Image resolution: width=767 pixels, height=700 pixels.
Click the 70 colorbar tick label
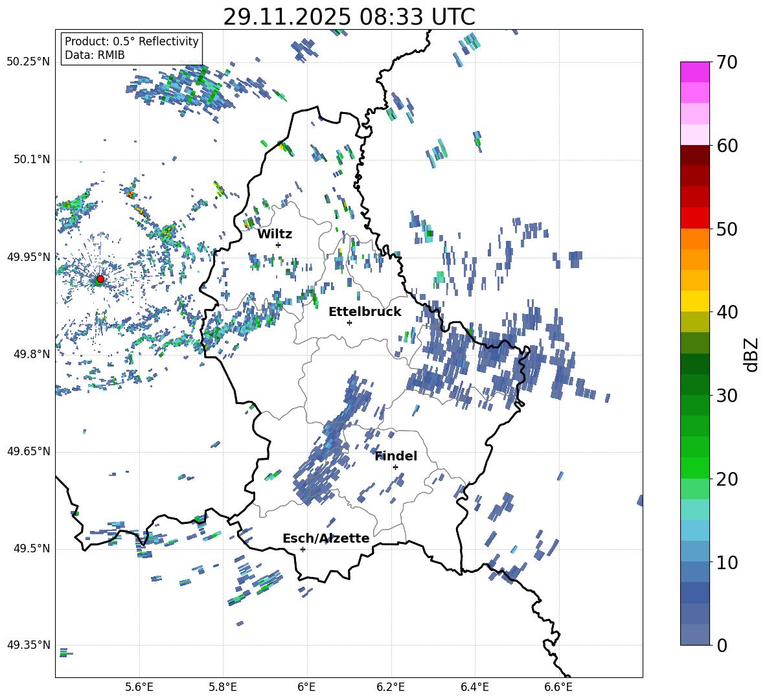tap(729, 63)
